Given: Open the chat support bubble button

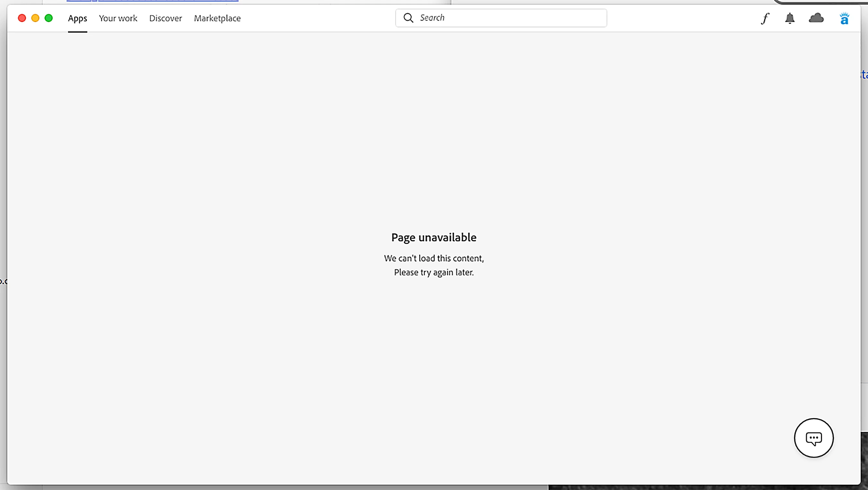Looking at the screenshot, I should click(x=813, y=438).
